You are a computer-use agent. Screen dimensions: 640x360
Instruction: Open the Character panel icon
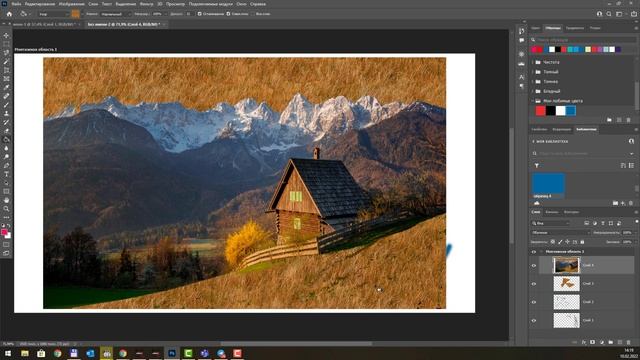[522, 77]
